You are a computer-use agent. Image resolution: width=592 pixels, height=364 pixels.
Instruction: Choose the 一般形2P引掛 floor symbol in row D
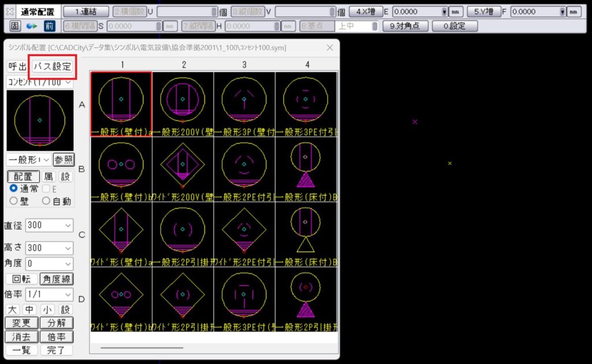coord(306,299)
